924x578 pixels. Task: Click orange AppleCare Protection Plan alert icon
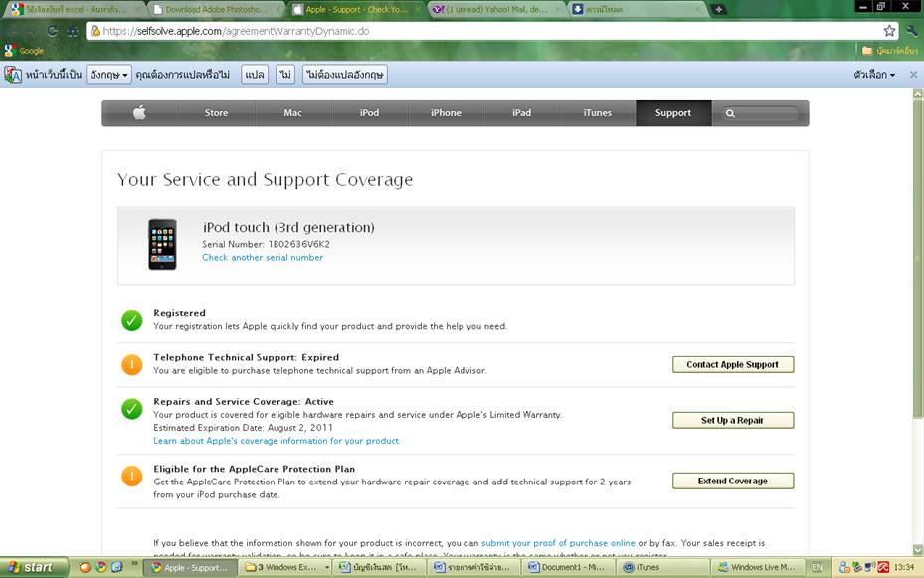pos(132,477)
